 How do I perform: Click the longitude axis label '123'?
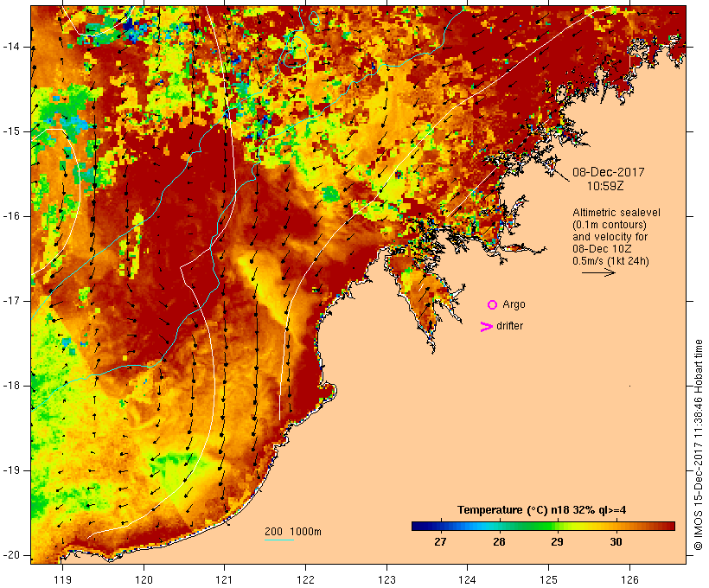point(386,580)
